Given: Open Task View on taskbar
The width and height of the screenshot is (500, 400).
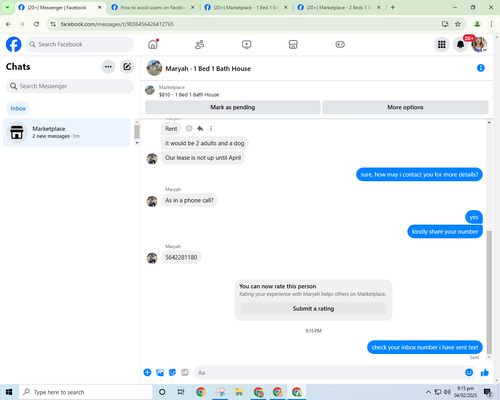Looking at the screenshot, I should 181,392.
